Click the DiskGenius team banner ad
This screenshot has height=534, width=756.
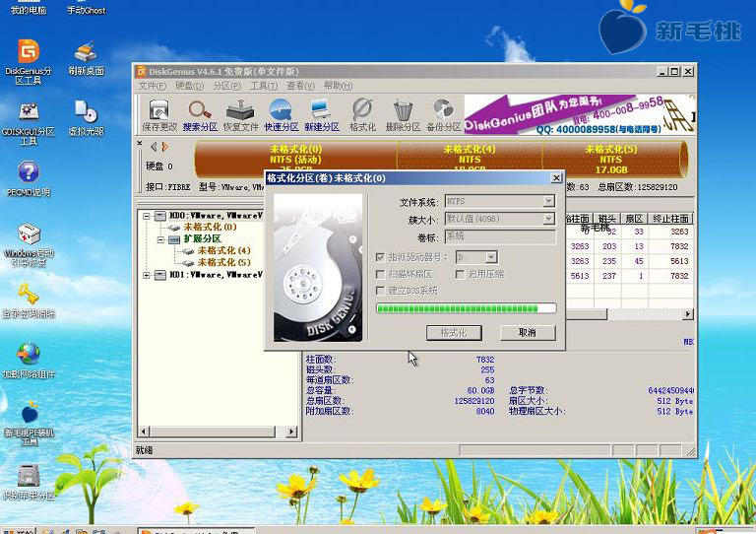pos(580,114)
